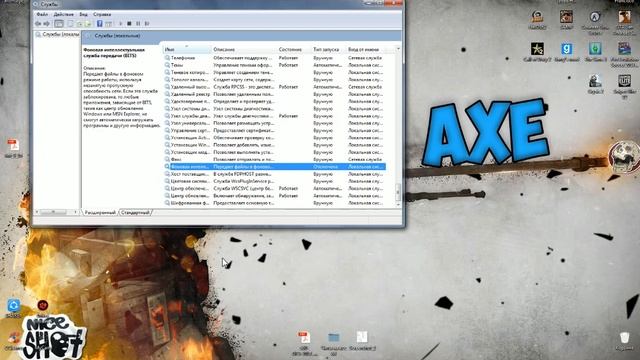Select the Центр обновления service row

274,196
